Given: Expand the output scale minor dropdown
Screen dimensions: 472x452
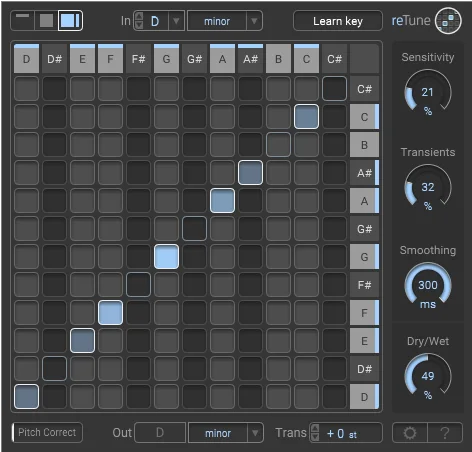Looking at the screenshot, I should click(255, 433).
